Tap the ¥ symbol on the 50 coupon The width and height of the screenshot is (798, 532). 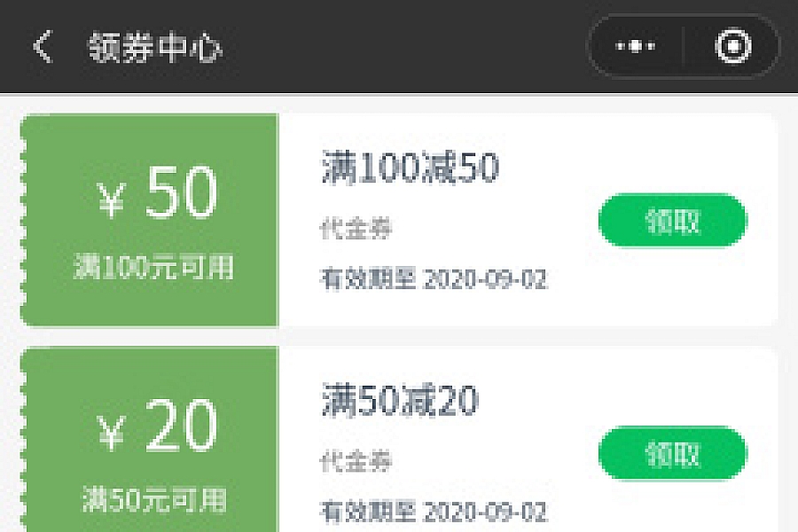(x=111, y=200)
